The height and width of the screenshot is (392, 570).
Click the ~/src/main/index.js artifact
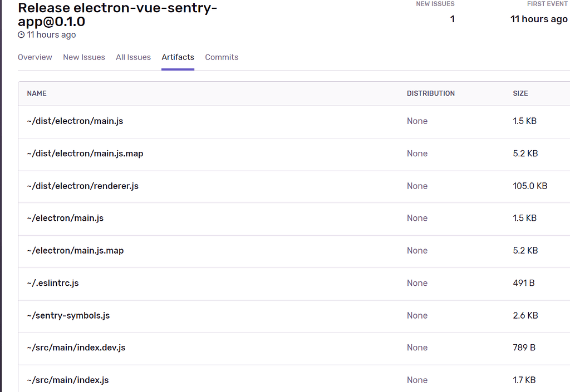coord(67,380)
